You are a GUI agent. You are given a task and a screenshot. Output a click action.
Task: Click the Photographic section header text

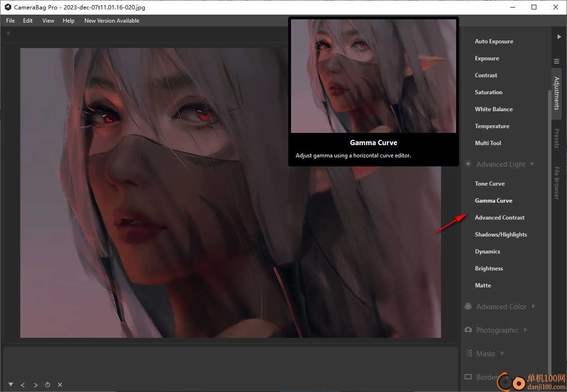(497, 330)
